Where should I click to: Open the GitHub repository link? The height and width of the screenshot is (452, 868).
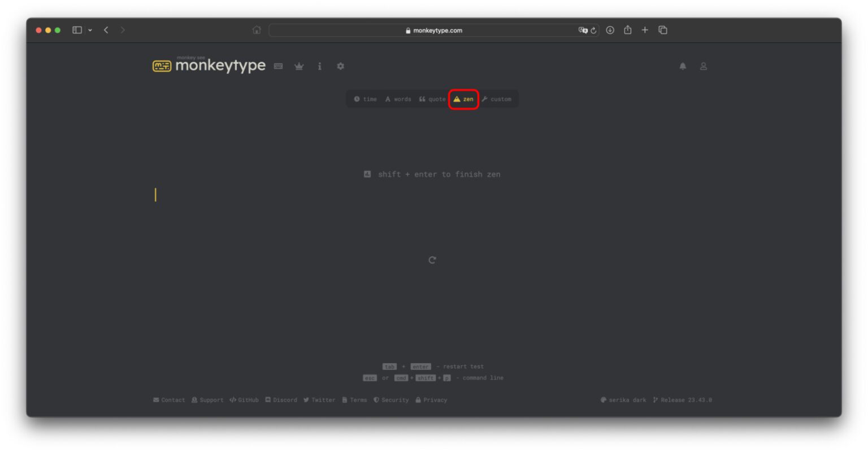point(244,400)
